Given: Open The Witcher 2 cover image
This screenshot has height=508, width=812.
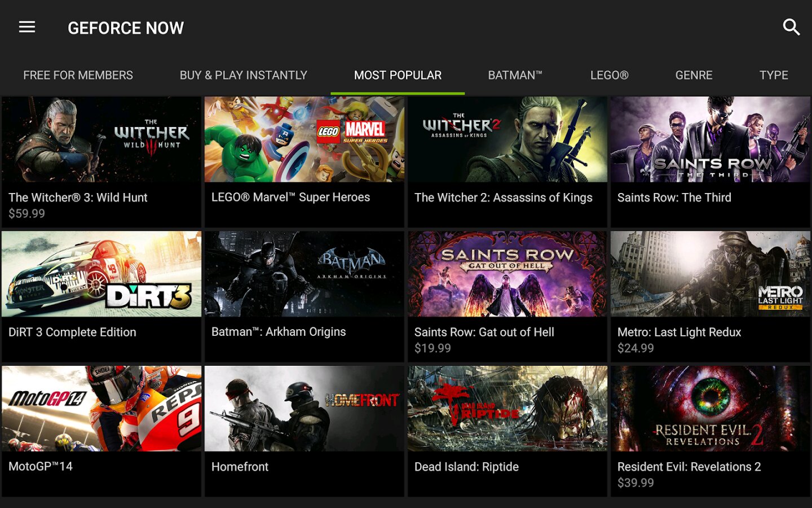Looking at the screenshot, I should [507, 139].
